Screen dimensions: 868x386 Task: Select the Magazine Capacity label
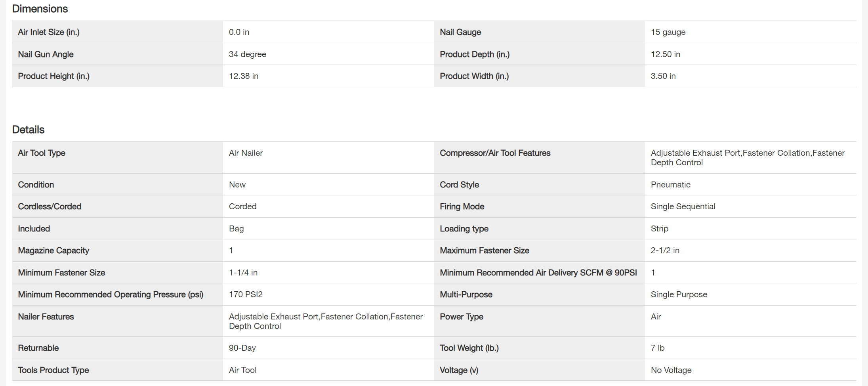pos(53,250)
